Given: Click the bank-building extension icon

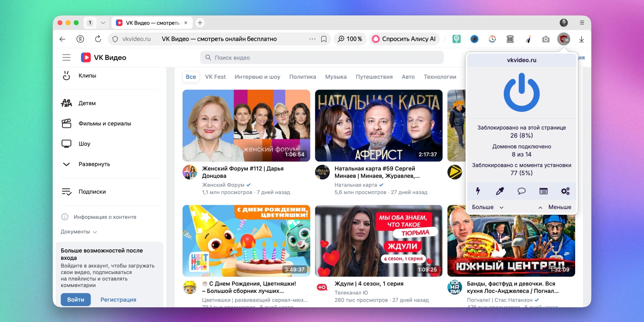Looking at the screenshot, I should click(510, 39).
